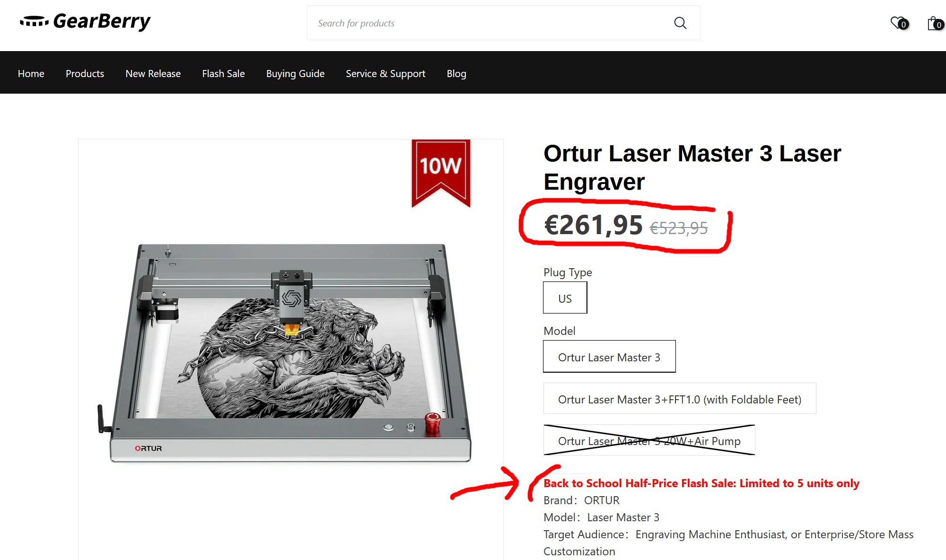This screenshot has height=560, width=946.
Task: Select the Ortur Laser Master 3 model
Action: [x=609, y=357]
